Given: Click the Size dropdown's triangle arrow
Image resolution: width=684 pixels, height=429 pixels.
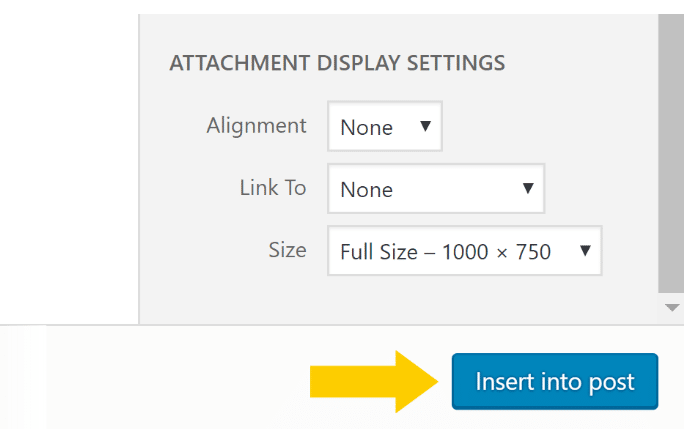Looking at the screenshot, I should [585, 251].
